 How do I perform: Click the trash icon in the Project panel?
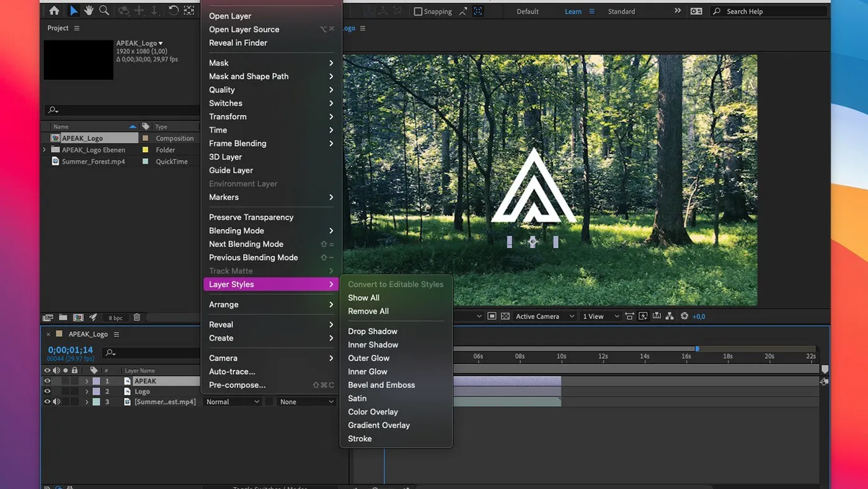click(137, 317)
